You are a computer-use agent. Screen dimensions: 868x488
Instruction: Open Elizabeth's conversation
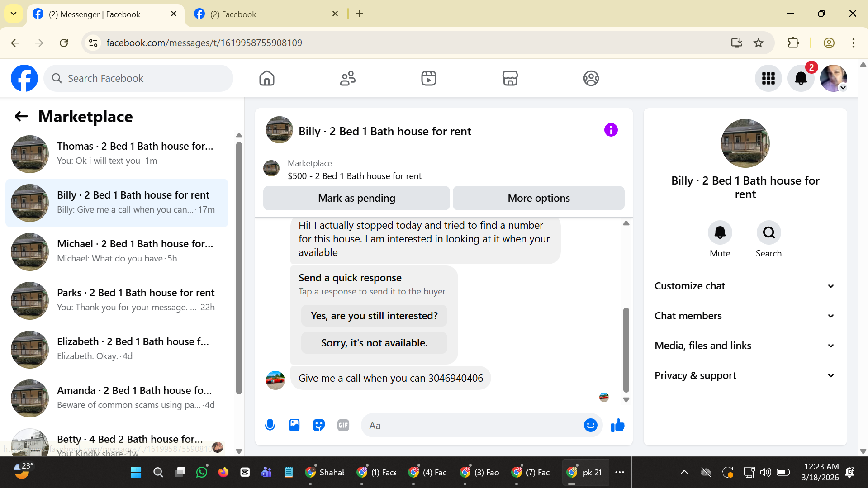pos(117,349)
